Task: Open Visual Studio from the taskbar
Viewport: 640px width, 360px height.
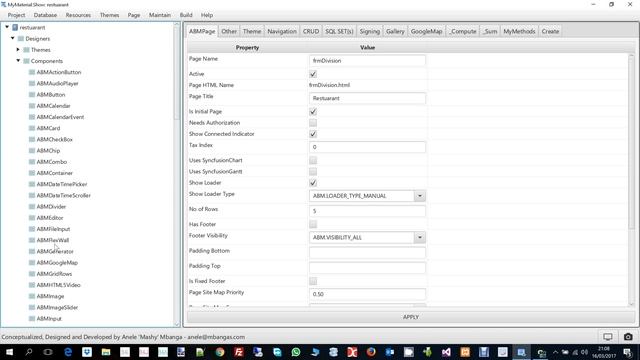Action: (x=446, y=352)
